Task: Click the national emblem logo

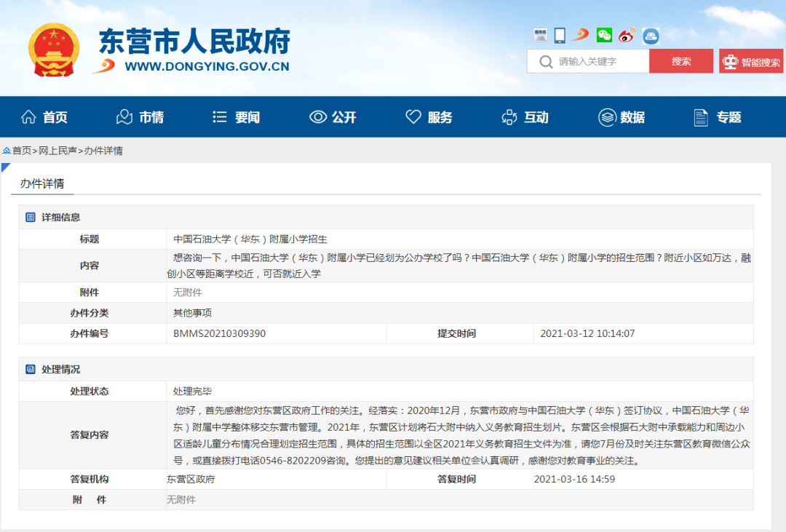Action: point(54,50)
